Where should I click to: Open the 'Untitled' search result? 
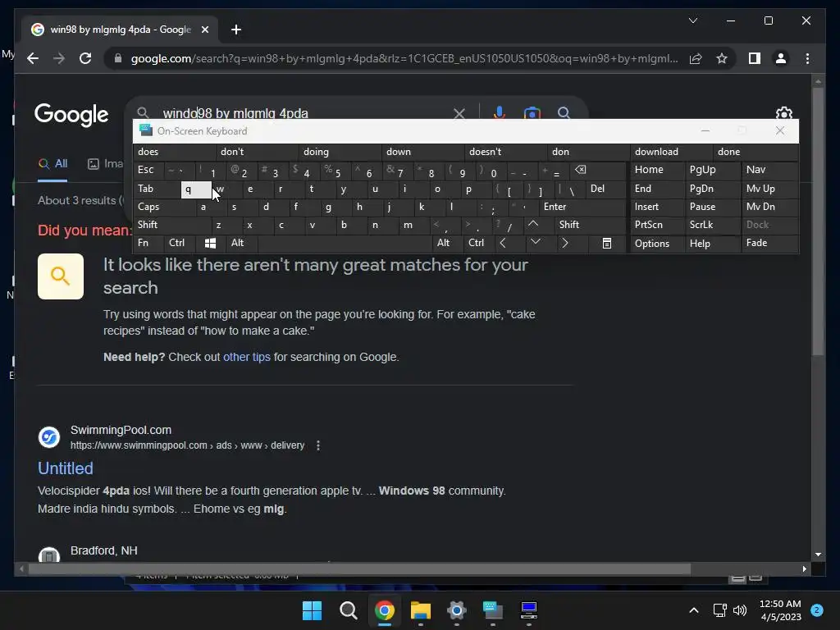66,468
